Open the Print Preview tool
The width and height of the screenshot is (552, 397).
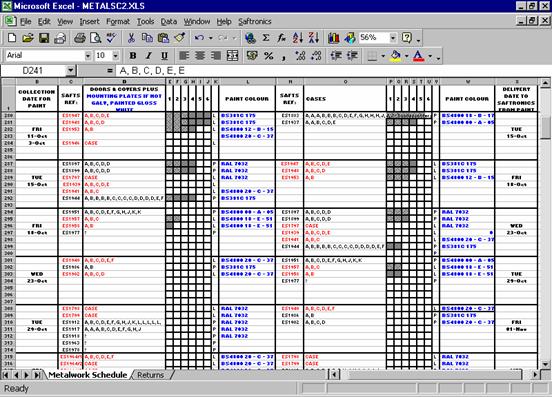pyautogui.click(x=95, y=38)
